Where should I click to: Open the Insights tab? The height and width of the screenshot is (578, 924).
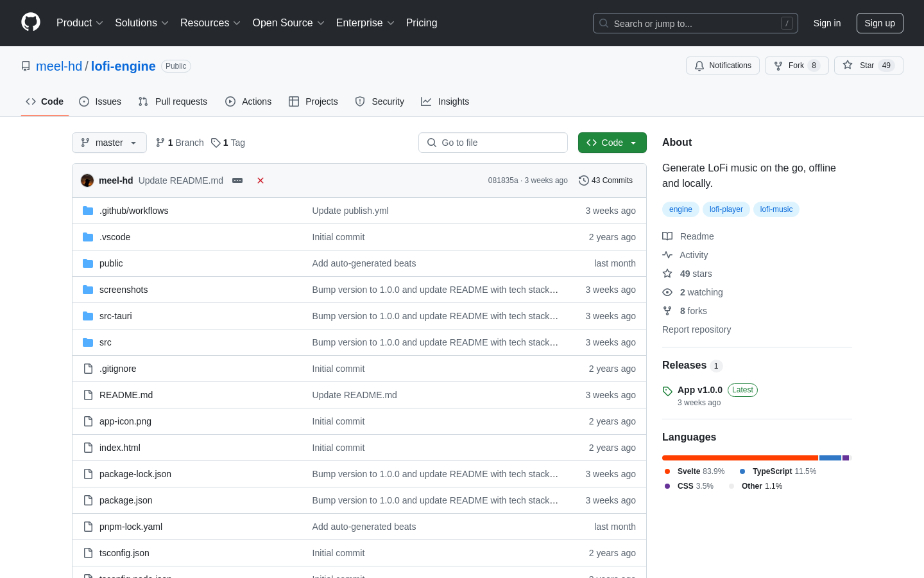[445, 101]
